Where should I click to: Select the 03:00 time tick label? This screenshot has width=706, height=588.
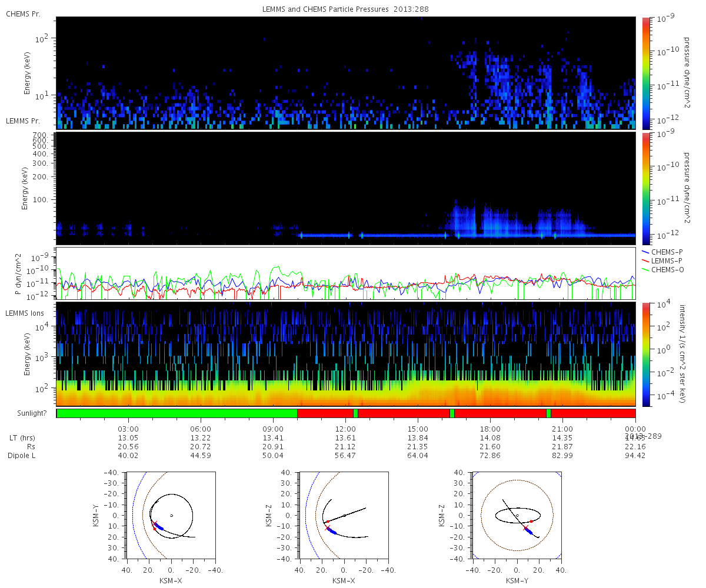(x=128, y=429)
